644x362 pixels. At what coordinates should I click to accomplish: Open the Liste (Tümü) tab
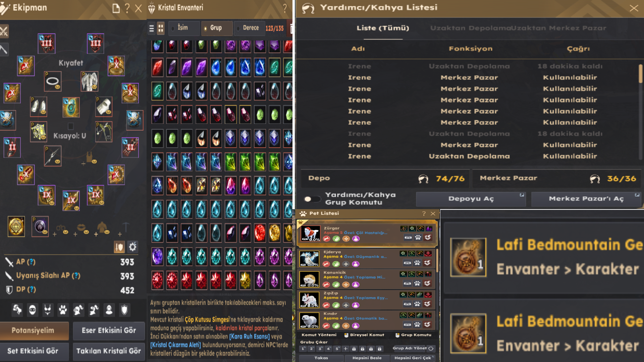383,28
